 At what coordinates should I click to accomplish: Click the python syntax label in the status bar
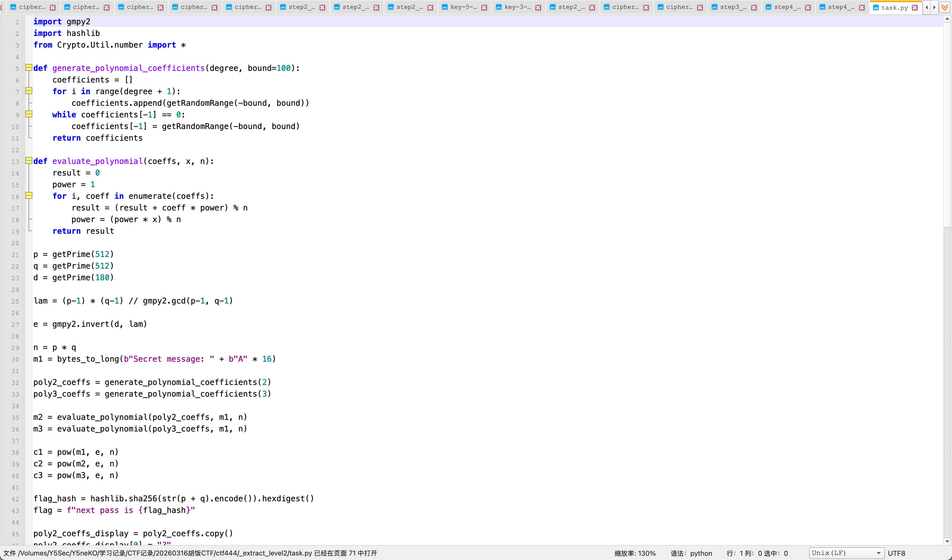[x=701, y=553]
